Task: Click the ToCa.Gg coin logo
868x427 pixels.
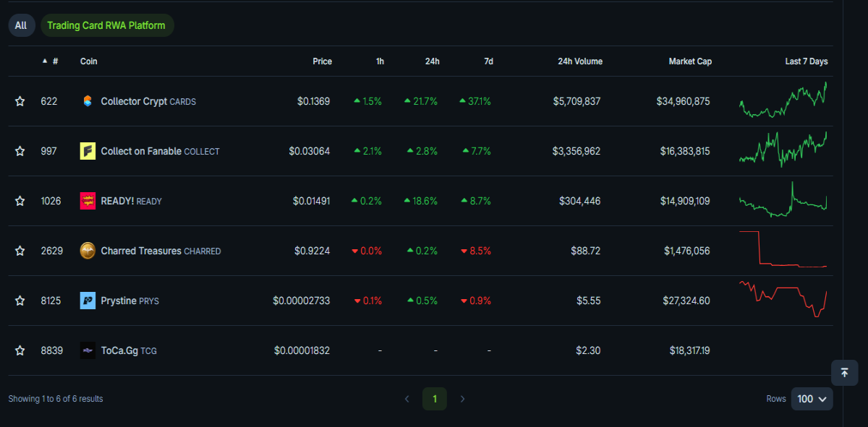Action: pyautogui.click(x=88, y=350)
